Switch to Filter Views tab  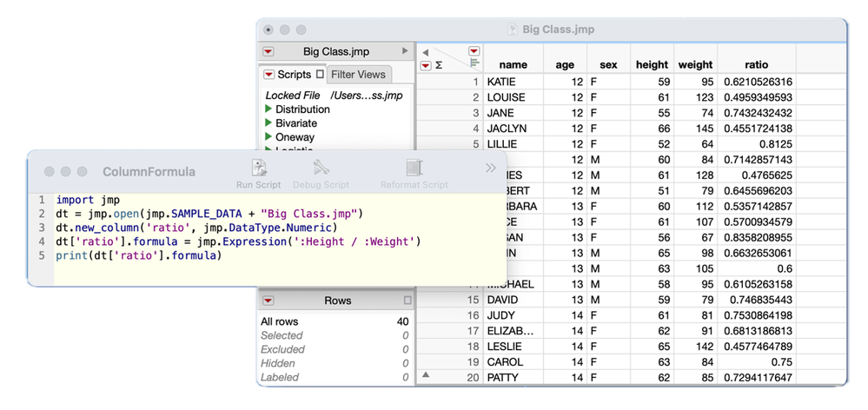[358, 74]
